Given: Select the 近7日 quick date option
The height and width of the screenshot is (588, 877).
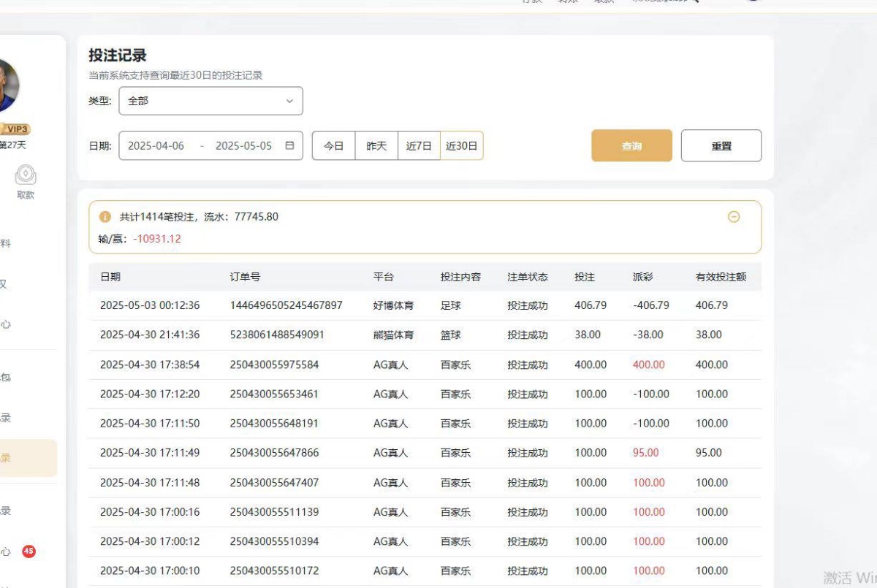Looking at the screenshot, I should 419,145.
